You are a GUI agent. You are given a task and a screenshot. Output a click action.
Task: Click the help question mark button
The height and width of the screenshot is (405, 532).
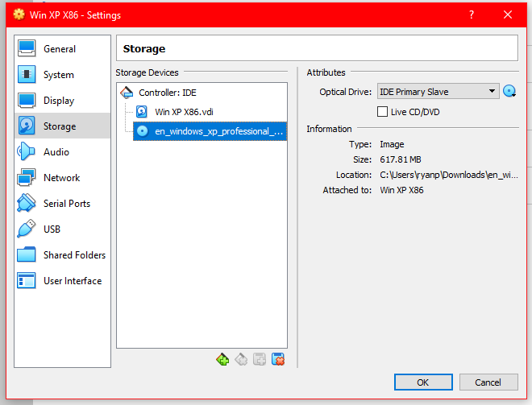click(472, 15)
